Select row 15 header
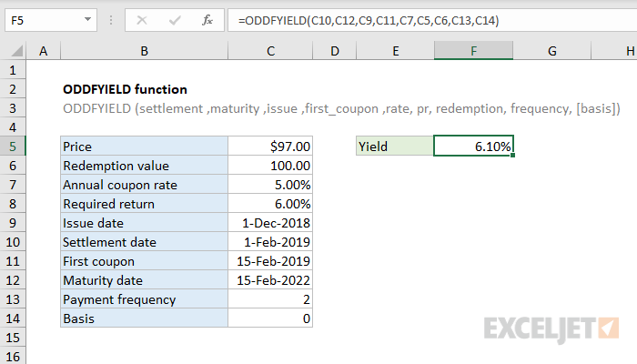 click(x=13, y=338)
